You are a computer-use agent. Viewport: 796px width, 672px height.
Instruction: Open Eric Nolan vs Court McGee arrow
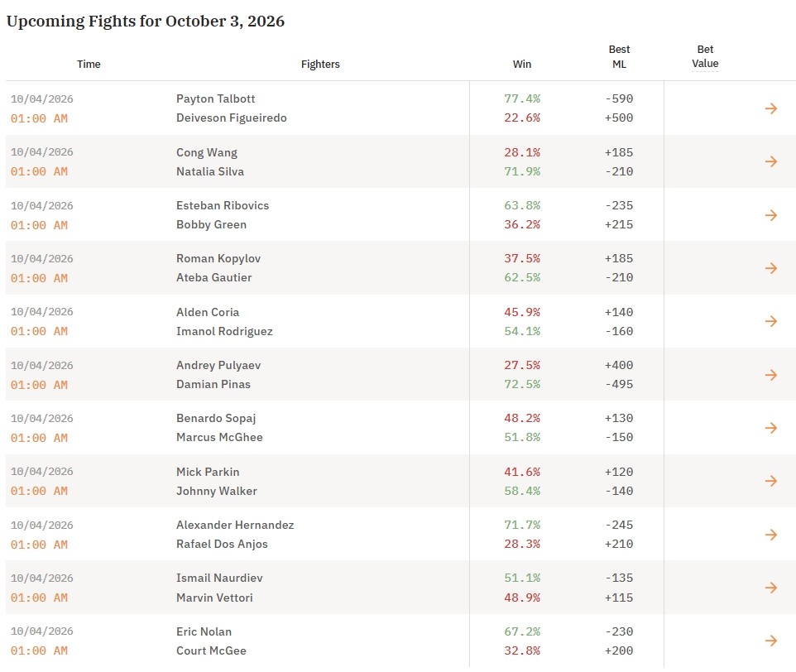[x=770, y=641]
